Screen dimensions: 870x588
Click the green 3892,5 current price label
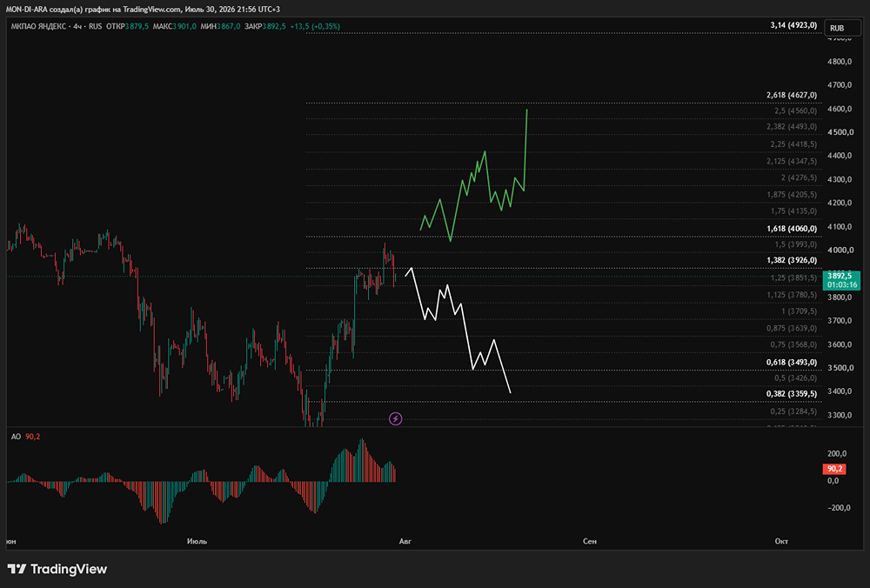point(841,280)
